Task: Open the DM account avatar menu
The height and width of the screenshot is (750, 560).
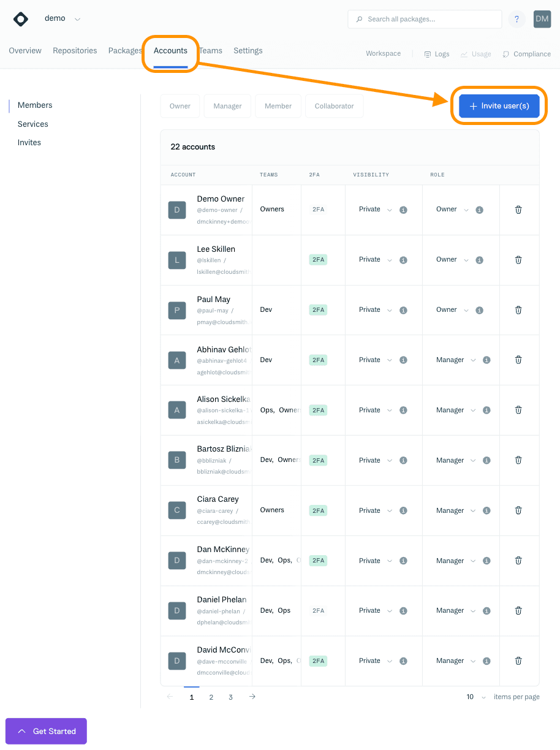Action: [542, 19]
